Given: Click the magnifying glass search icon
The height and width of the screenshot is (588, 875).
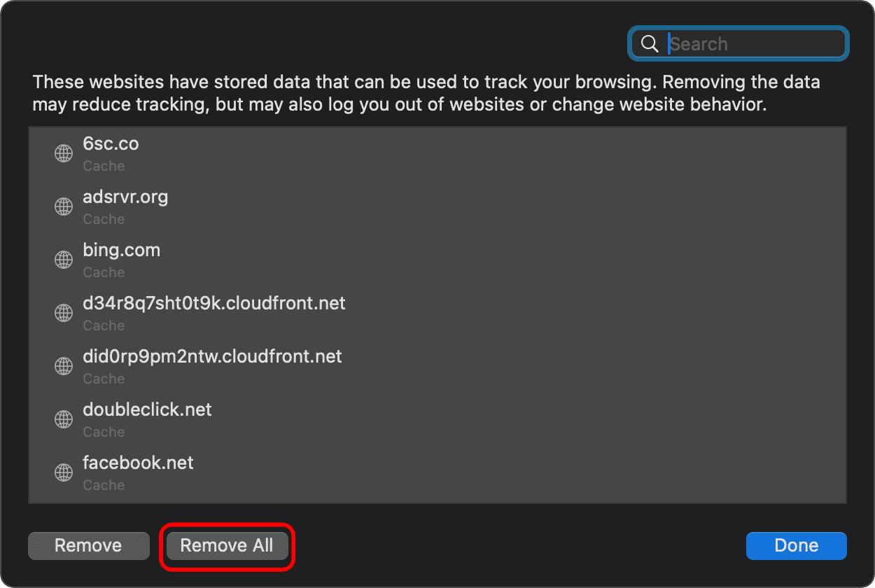Looking at the screenshot, I should tap(650, 44).
